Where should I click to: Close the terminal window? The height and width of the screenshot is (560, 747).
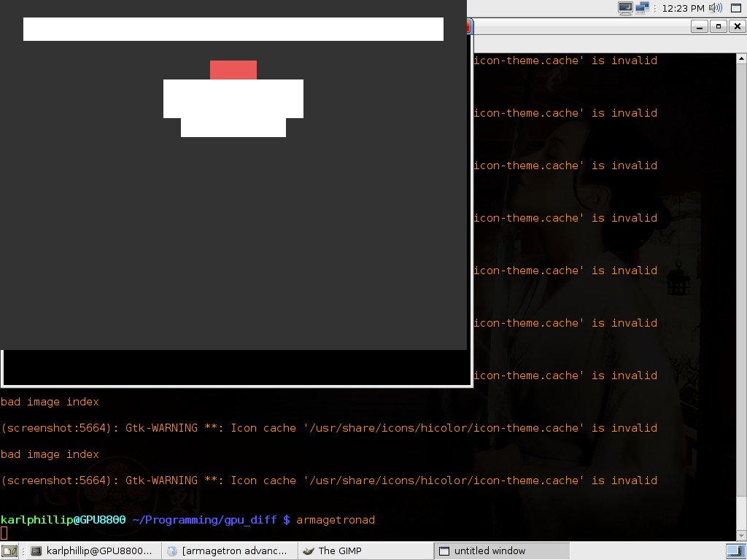click(x=737, y=27)
